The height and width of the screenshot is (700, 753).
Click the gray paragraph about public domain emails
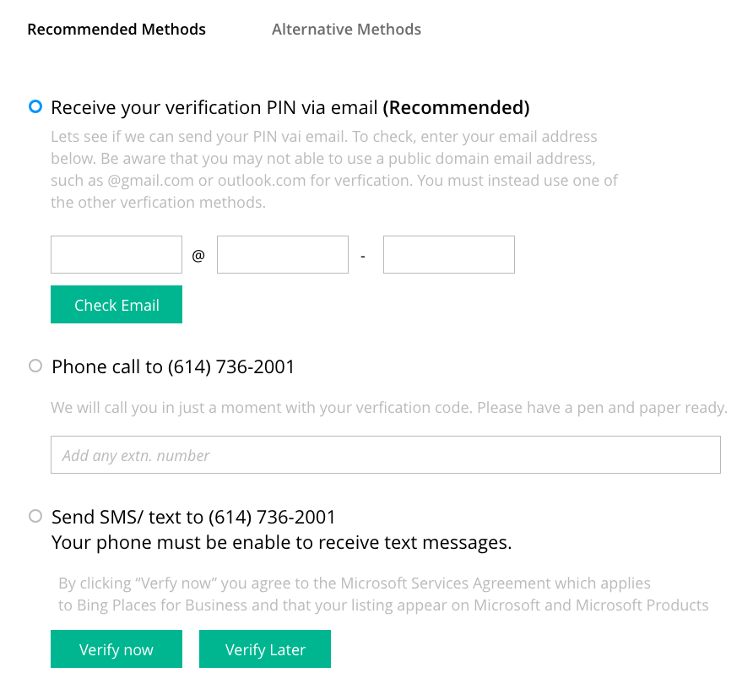click(334, 170)
